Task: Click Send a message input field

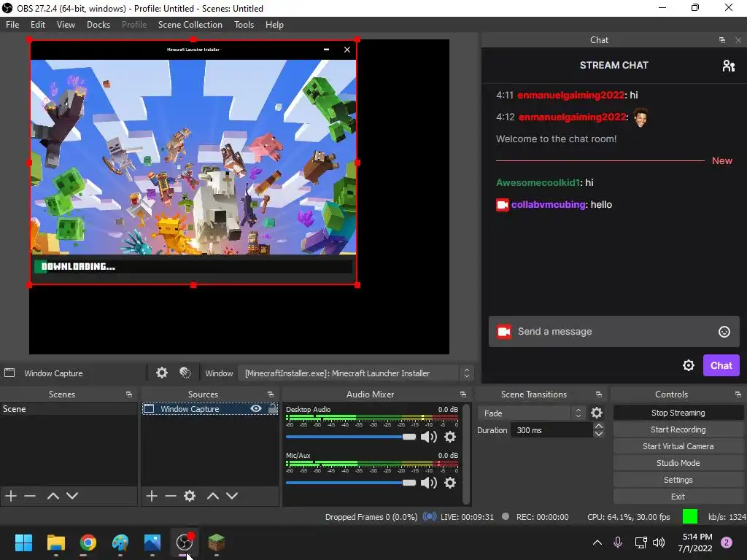Action: click(x=614, y=332)
